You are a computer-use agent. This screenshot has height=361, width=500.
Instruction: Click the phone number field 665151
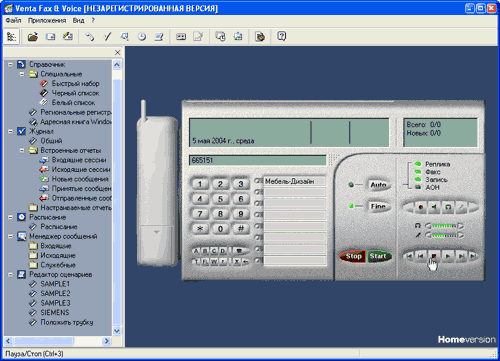(x=258, y=160)
